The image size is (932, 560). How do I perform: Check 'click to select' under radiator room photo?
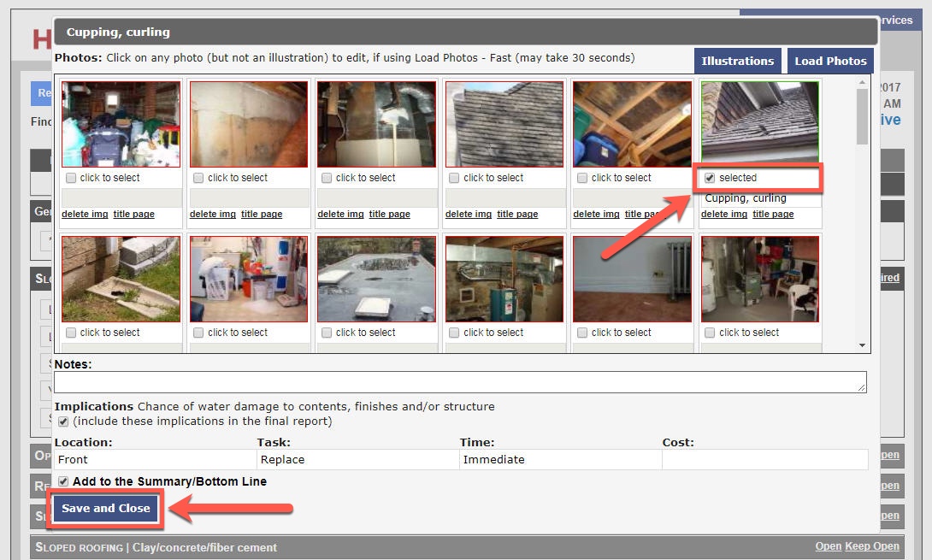[x=582, y=333]
